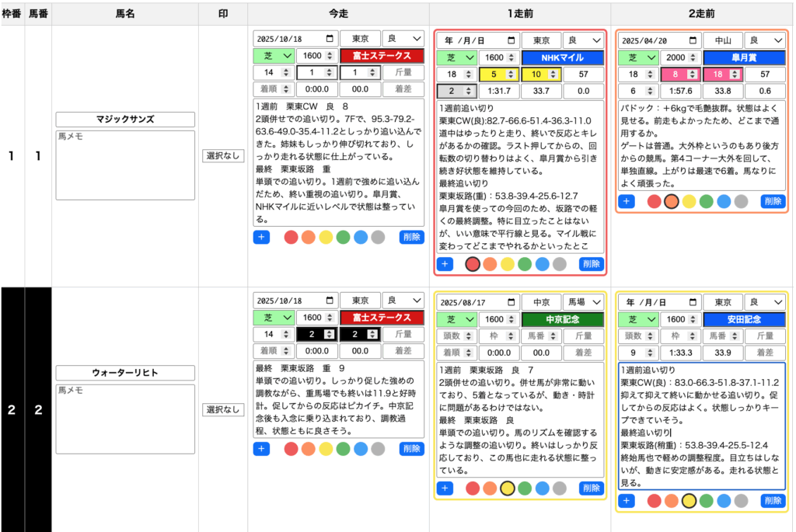This screenshot has height=532, width=796.
Task: Pick the yellow color circle in NHKマイル card
Action: (507, 264)
